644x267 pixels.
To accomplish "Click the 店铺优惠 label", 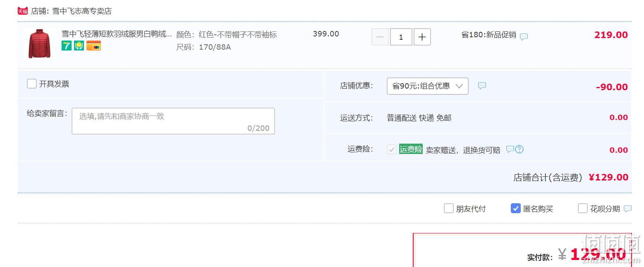I will [357, 86].
